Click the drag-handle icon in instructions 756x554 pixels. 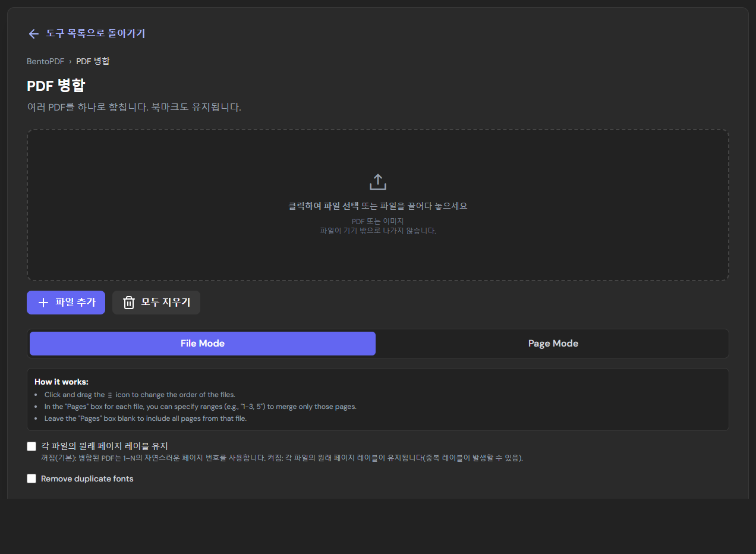coord(110,395)
